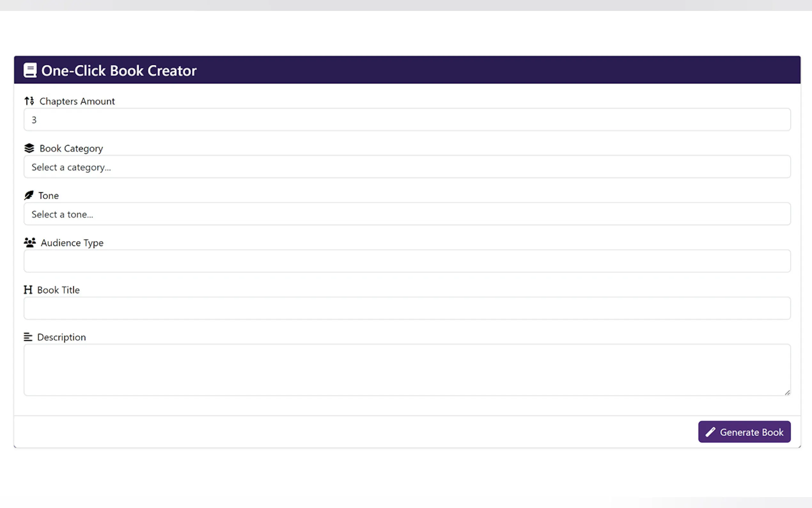
Task: Click the feather icon beside Tone
Action: click(x=29, y=195)
